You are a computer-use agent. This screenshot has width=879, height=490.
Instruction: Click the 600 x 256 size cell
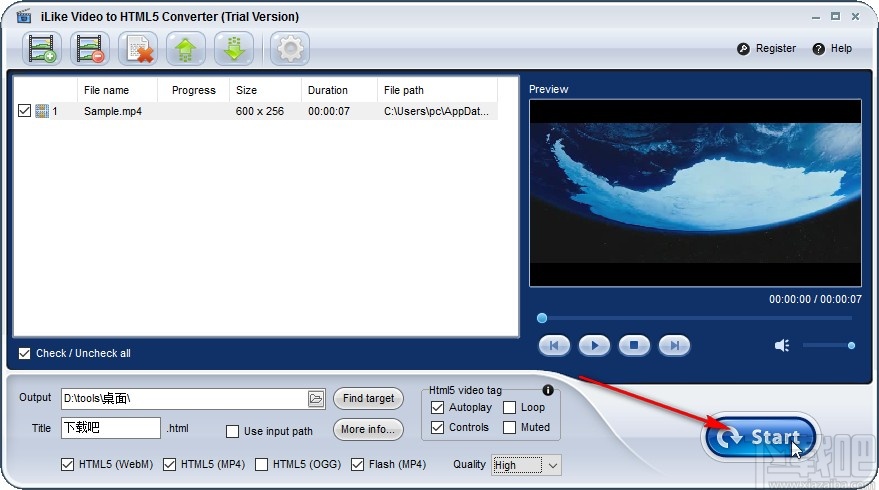pos(260,111)
